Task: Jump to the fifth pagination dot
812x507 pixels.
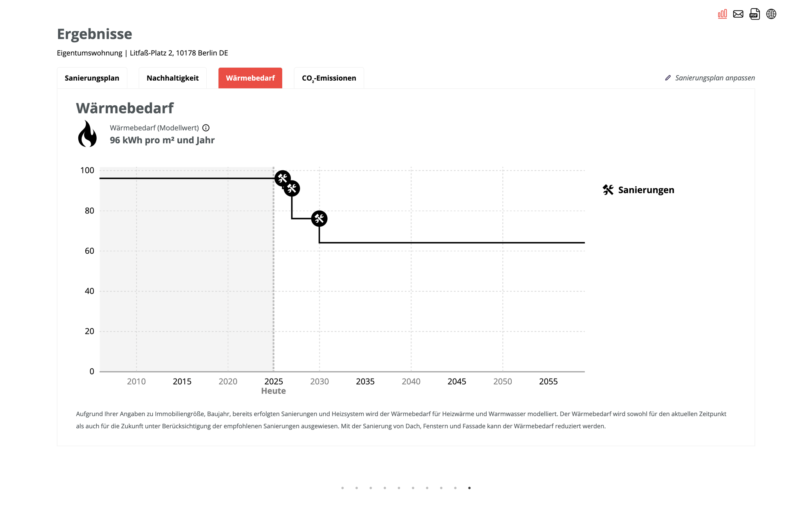Action: (x=399, y=488)
